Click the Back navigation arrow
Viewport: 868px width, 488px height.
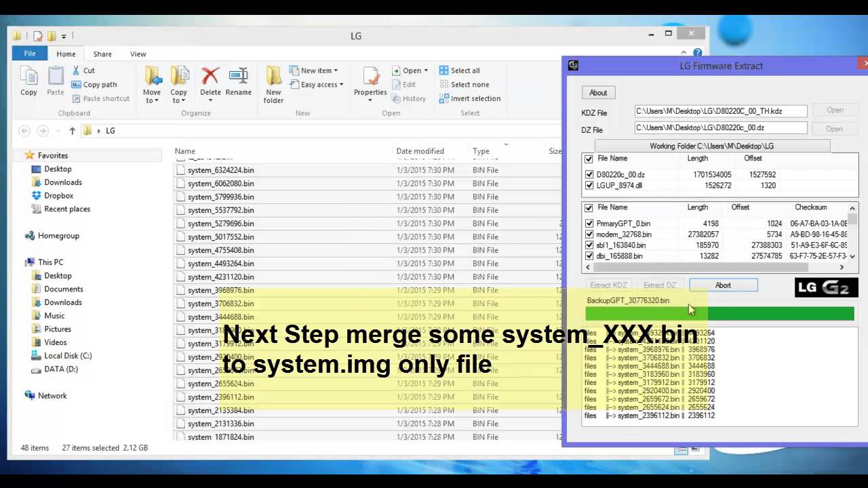25,131
